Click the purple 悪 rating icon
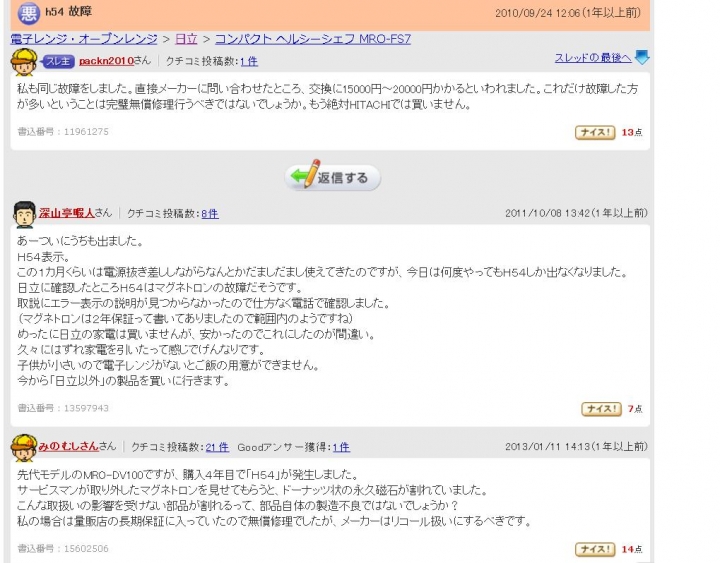The height and width of the screenshot is (563, 720). pyautogui.click(x=28, y=13)
